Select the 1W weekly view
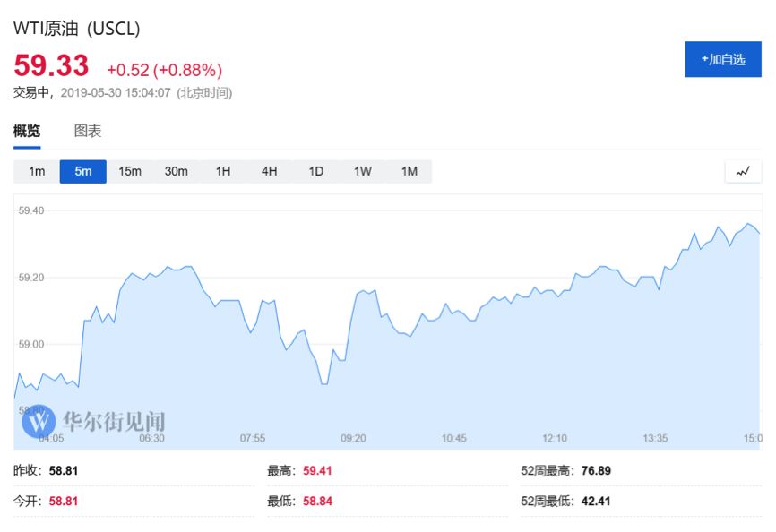The height and width of the screenshot is (532, 776). [362, 171]
